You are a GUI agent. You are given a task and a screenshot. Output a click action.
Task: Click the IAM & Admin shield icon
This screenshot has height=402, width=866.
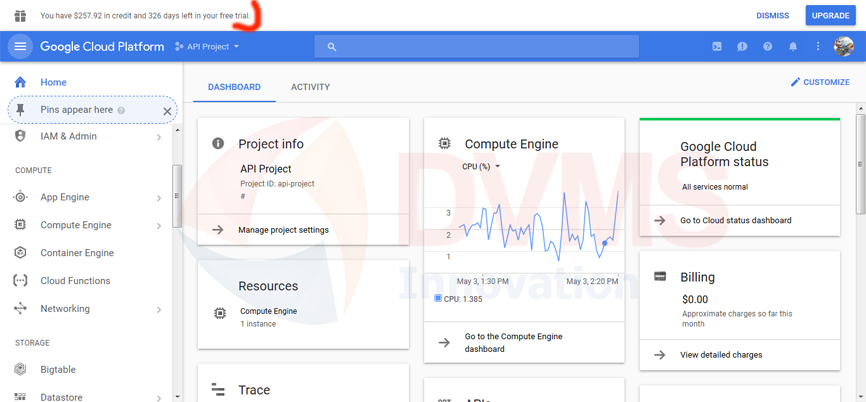pyautogui.click(x=20, y=136)
